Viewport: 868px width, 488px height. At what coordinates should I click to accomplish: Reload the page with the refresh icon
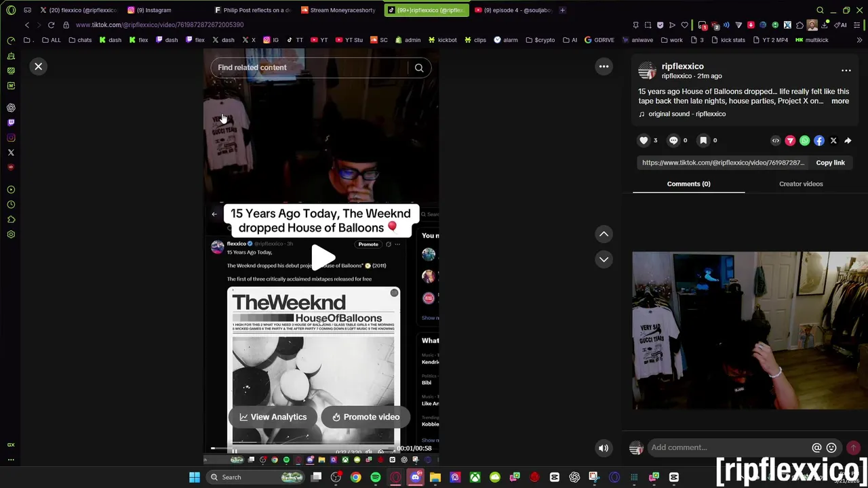tap(51, 25)
